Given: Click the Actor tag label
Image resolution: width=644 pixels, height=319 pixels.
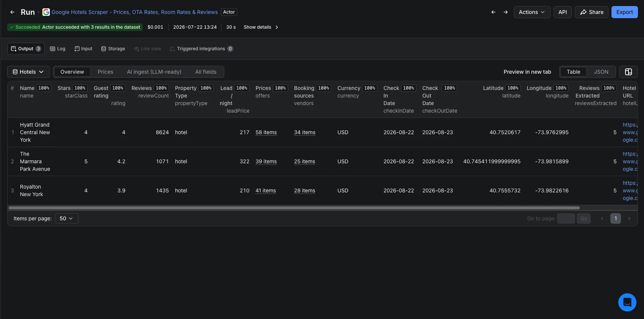Looking at the screenshot, I should (x=229, y=12).
